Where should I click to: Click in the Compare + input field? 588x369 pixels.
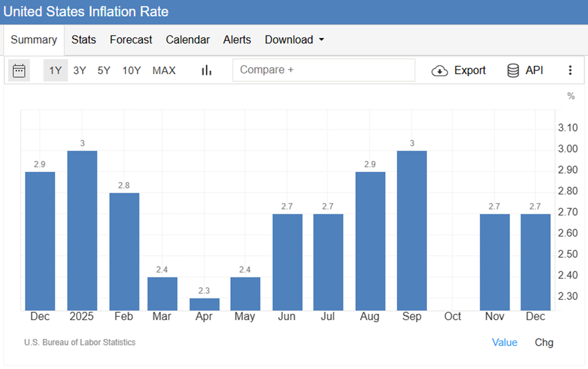pyautogui.click(x=324, y=70)
